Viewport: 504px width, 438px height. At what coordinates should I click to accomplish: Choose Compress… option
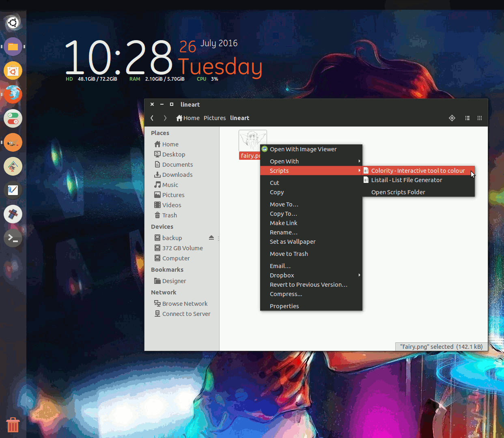click(x=311, y=294)
